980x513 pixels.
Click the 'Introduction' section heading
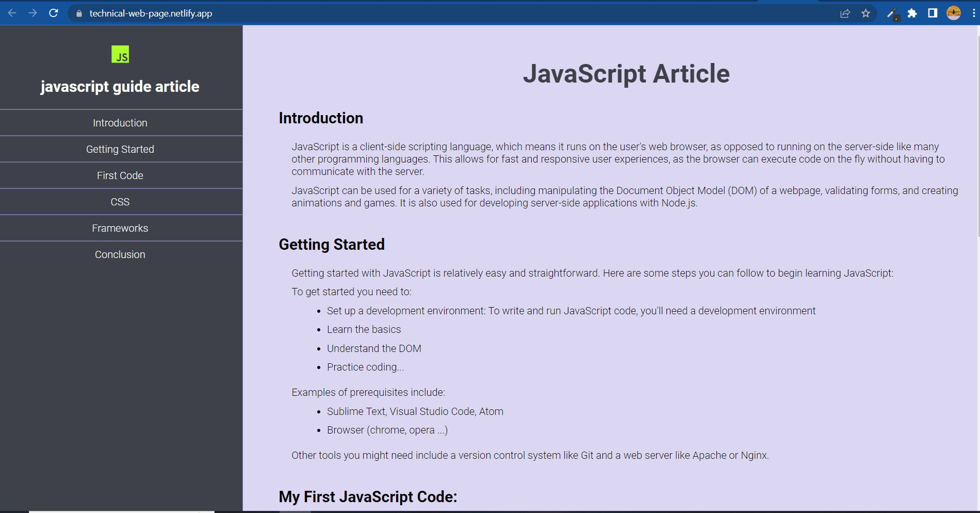tap(321, 118)
